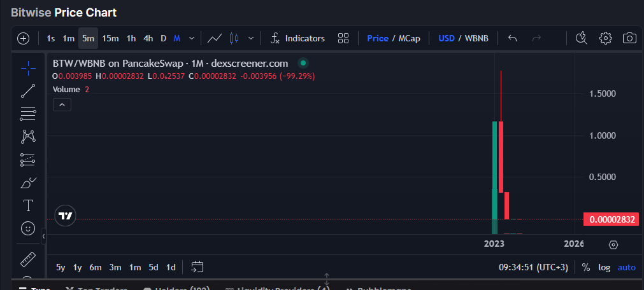Image resolution: width=644 pixels, height=290 pixels.
Task: Toggle logarithmic scale with log
Action: point(604,268)
